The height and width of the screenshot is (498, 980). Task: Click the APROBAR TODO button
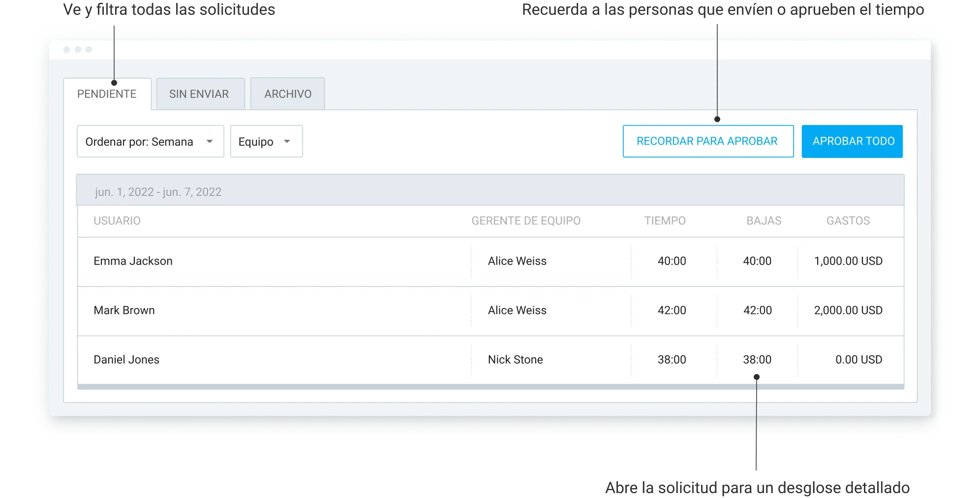[x=852, y=141]
